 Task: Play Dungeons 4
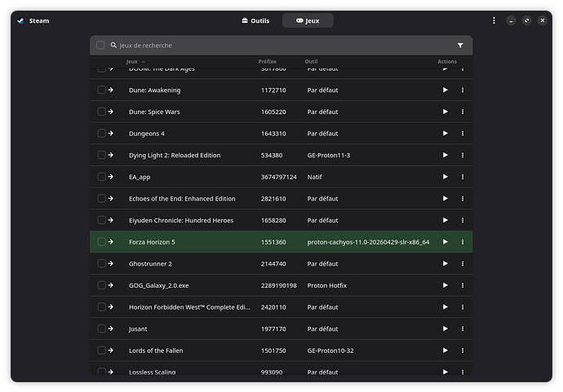[445, 134]
